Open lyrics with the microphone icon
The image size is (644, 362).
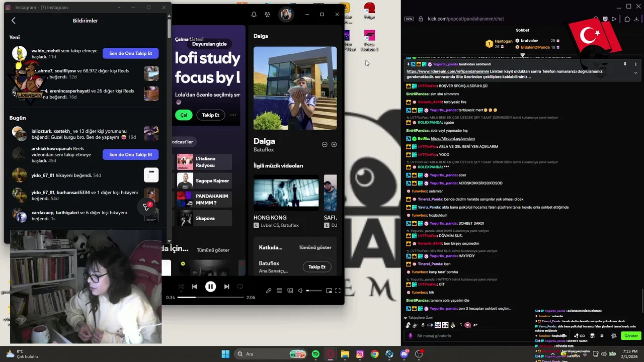269,291
